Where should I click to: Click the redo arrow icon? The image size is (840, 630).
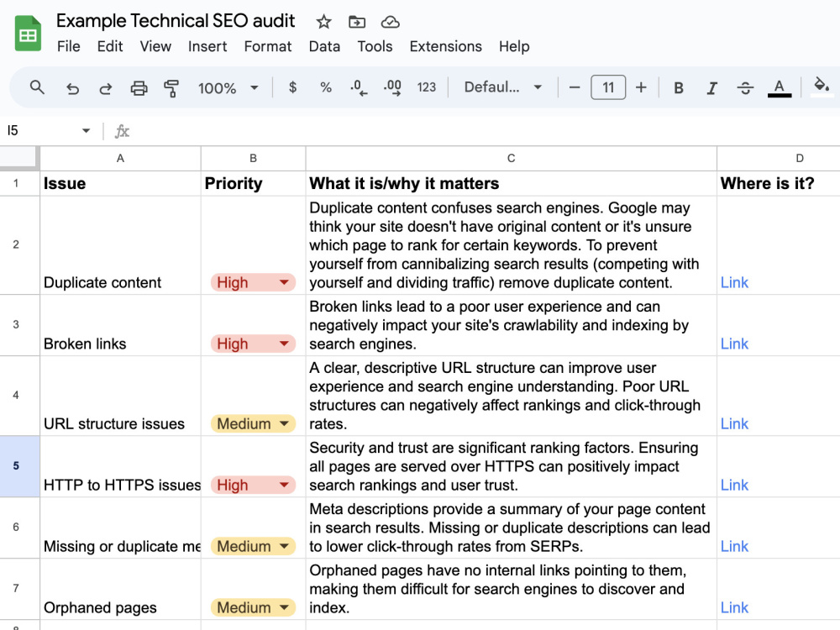click(x=106, y=88)
